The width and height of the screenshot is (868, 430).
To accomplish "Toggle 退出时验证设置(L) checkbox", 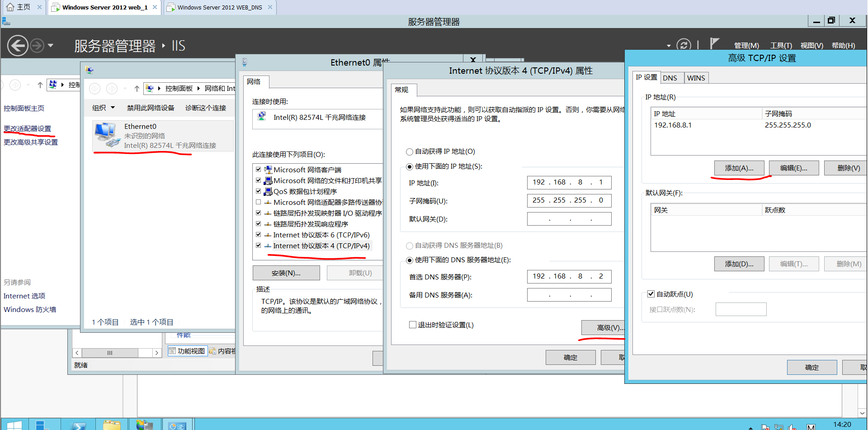I will pyautogui.click(x=412, y=325).
